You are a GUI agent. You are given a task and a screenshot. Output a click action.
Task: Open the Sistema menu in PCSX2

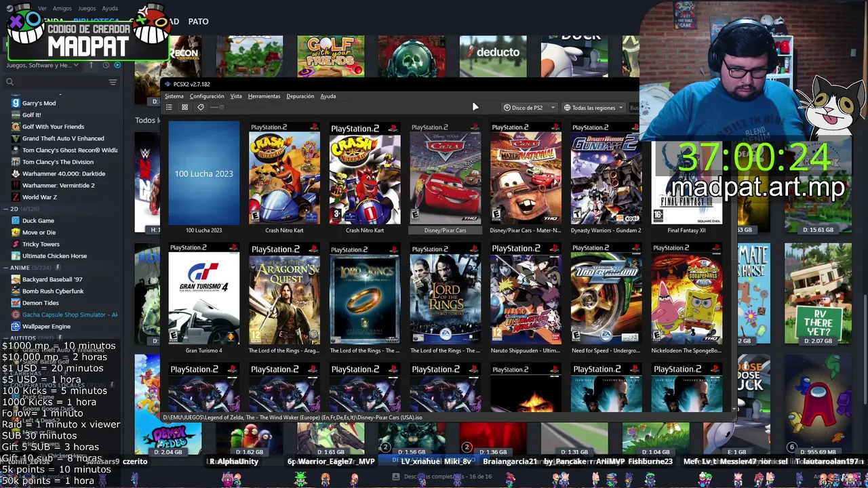click(174, 96)
